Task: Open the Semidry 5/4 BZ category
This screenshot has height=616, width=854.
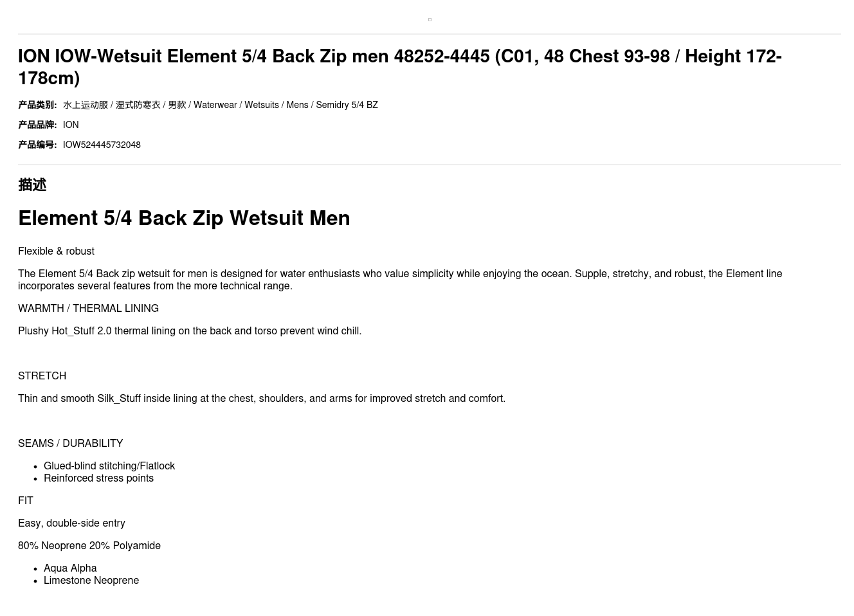Action: 347,105
